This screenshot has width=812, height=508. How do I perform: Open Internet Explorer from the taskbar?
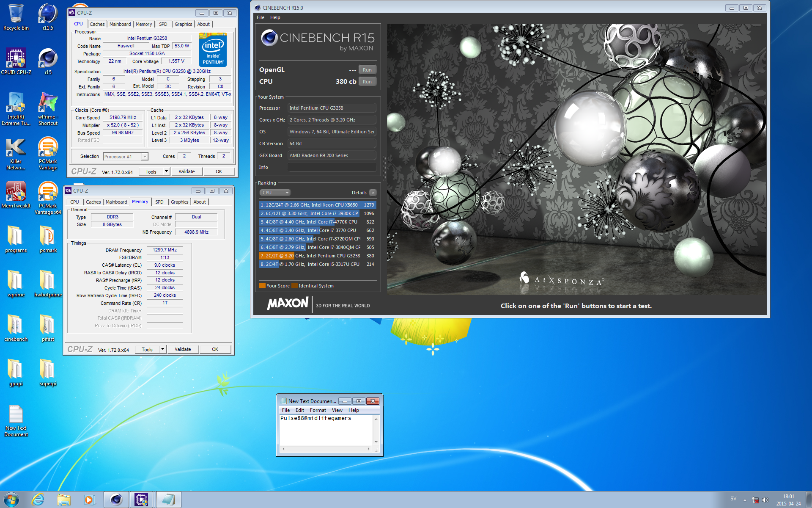[38, 500]
